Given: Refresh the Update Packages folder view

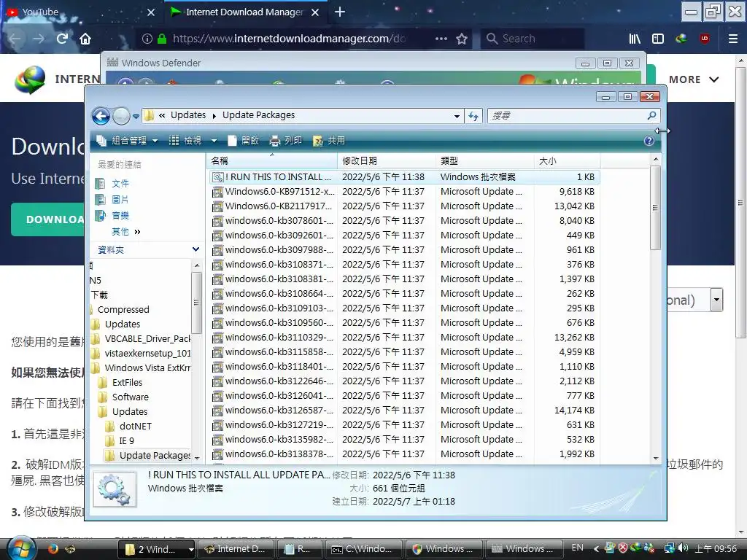Looking at the screenshot, I should coord(473,116).
